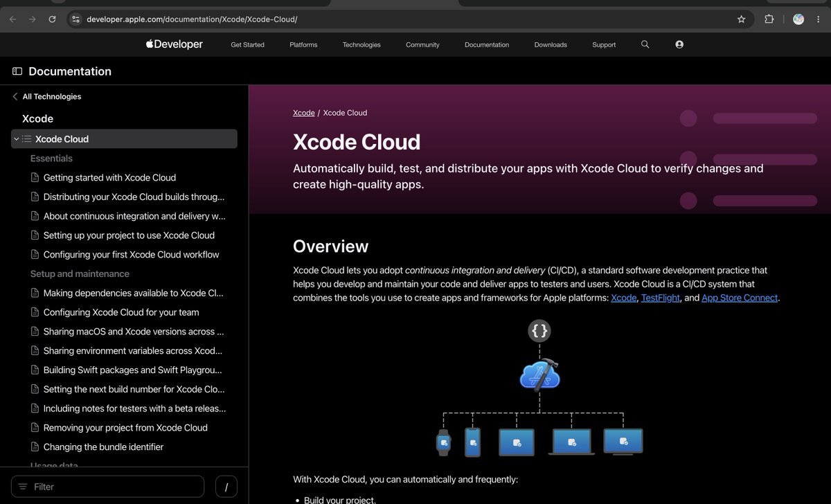Open Including notes for testers article

pyautogui.click(x=134, y=408)
